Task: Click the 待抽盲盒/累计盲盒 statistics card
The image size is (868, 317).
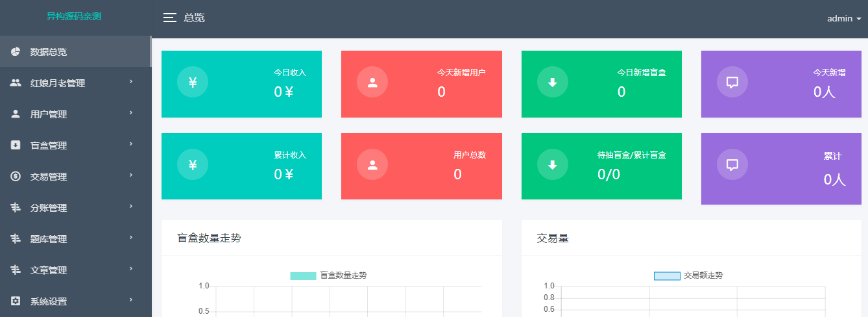Action: 601,166
